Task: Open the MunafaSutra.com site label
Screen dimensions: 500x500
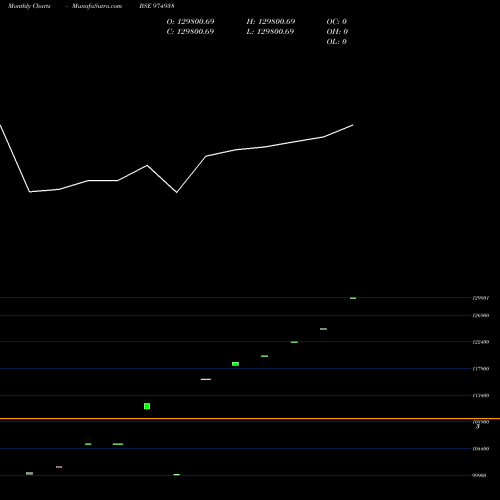Action: 97,6
